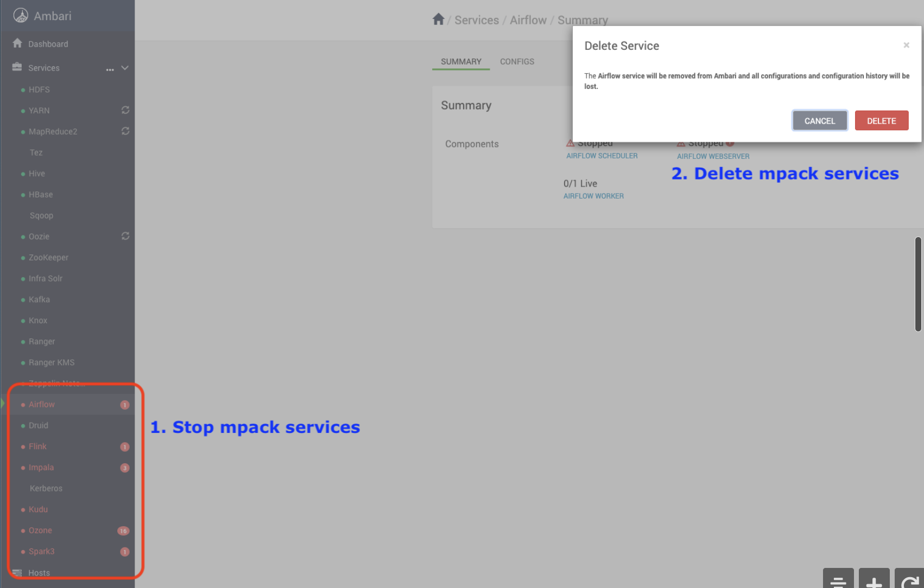
Task: Click the restart-required icon next to YARN
Action: click(125, 110)
